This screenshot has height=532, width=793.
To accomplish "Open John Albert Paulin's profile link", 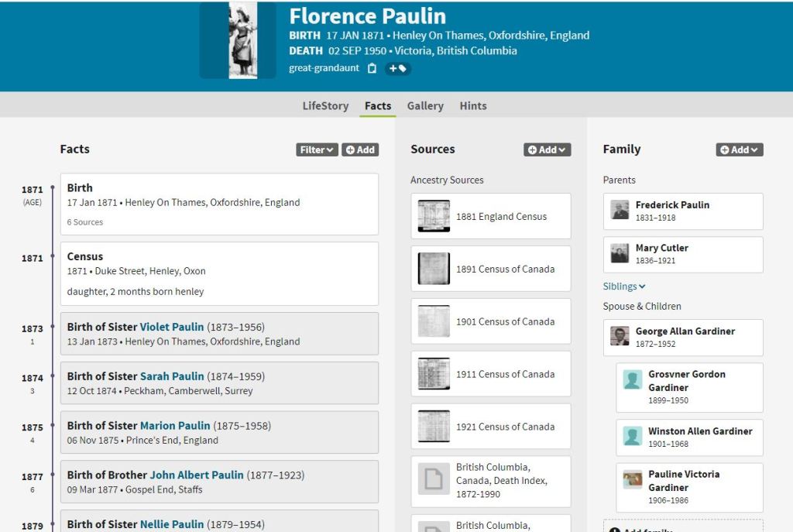I will 197,475.
